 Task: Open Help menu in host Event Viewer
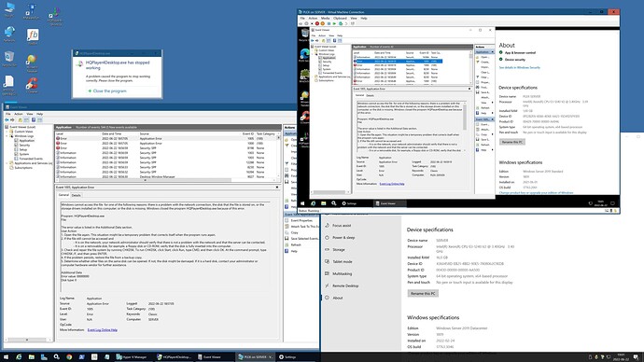(x=40, y=114)
